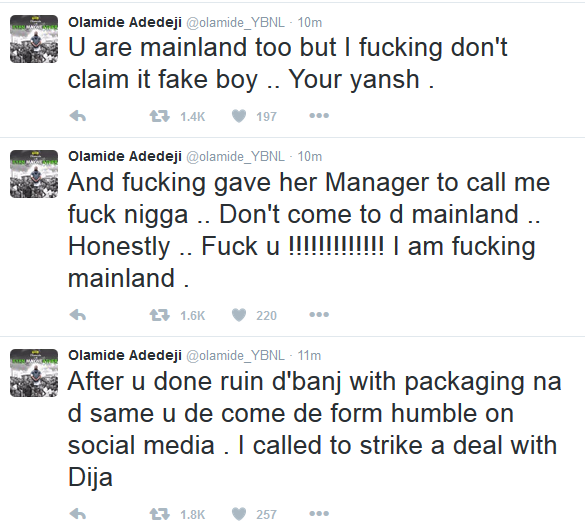Reply to the "U are mainland too" tweet
Viewport: 585px width, 527px height.
pyautogui.click(x=78, y=117)
